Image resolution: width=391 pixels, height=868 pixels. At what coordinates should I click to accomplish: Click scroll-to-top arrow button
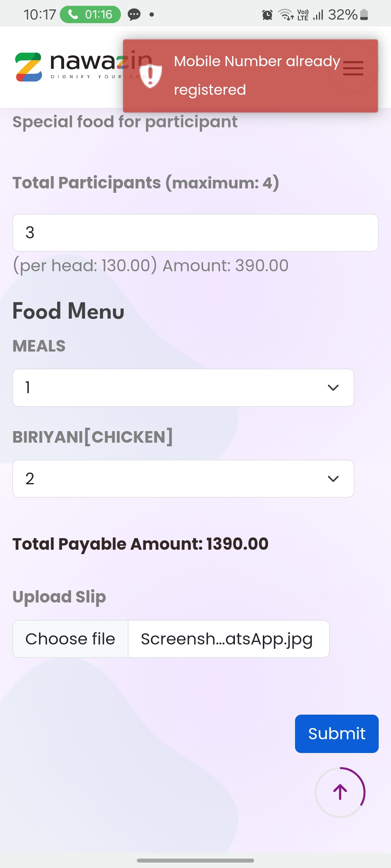(x=340, y=792)
